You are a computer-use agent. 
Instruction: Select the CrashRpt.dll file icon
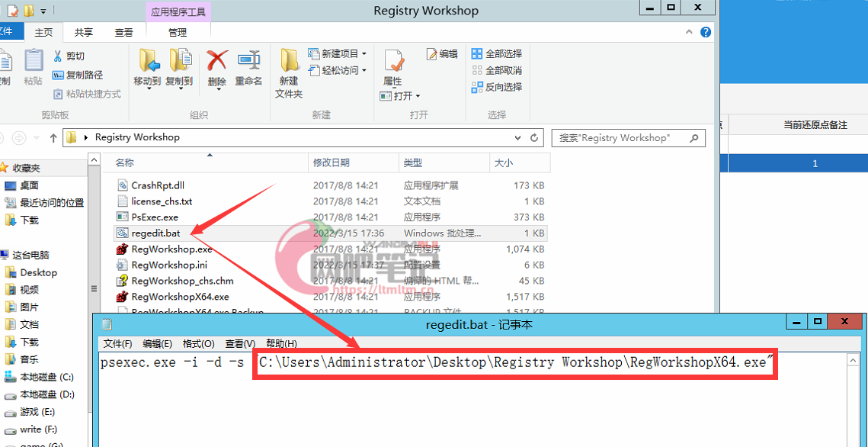coord(123,185)
